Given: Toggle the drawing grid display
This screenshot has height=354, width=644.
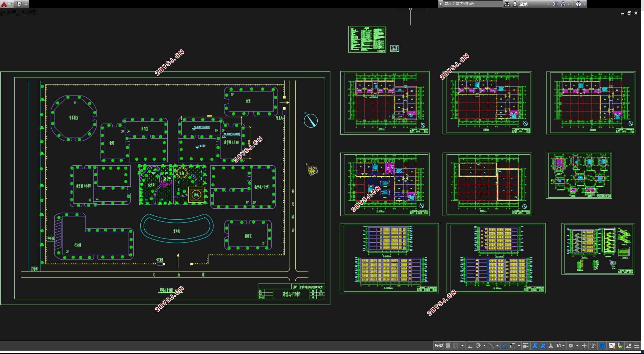Looking at the screenshot, I should 448,346.
